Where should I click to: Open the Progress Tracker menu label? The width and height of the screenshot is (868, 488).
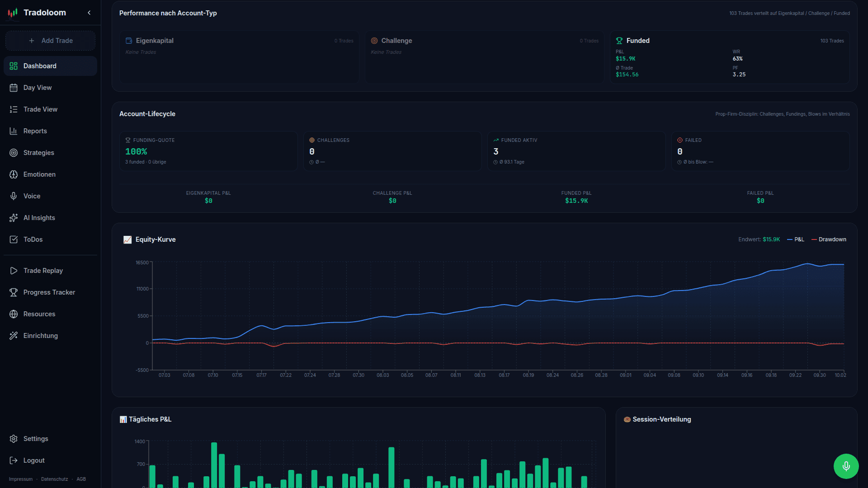49,292
